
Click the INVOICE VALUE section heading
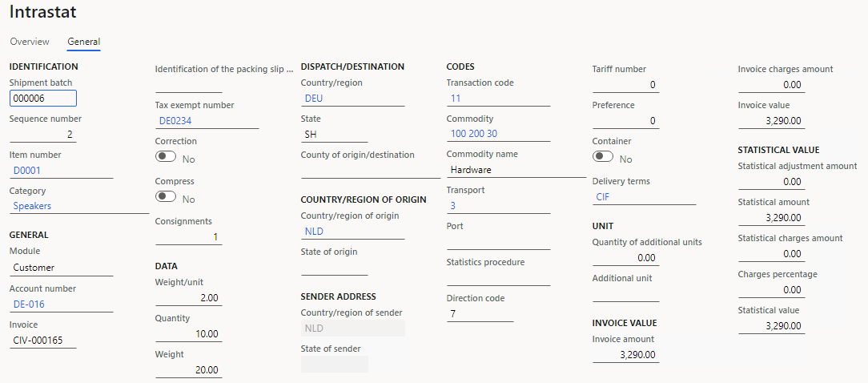click(625, 323)
